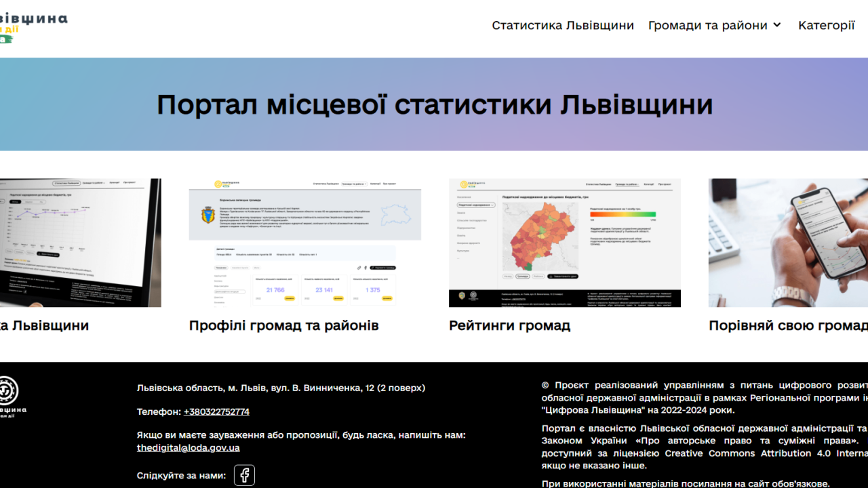The width and height of the screenshot is (868, 488).
Task: Open the Порівняй свою громаду heading
Action: 788,325
